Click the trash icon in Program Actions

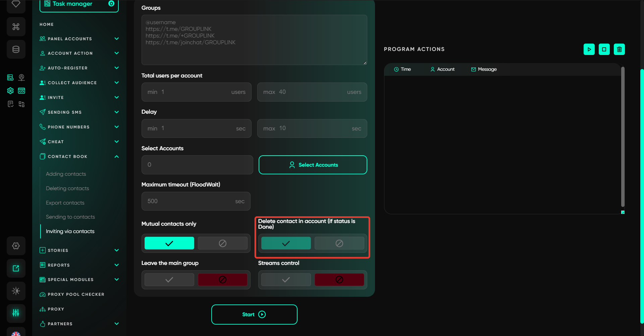click(x=619, y=49)
